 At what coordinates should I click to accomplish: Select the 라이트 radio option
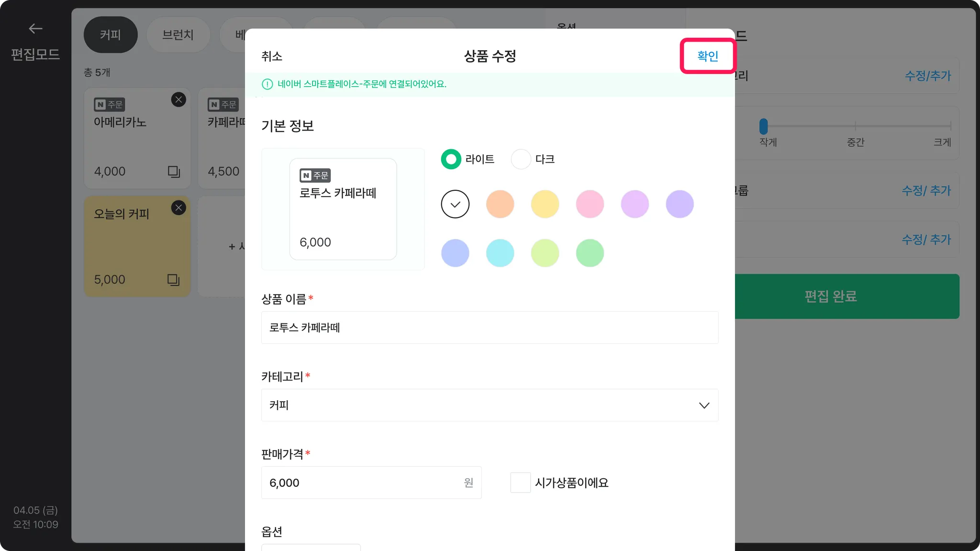tap(451, 159)
